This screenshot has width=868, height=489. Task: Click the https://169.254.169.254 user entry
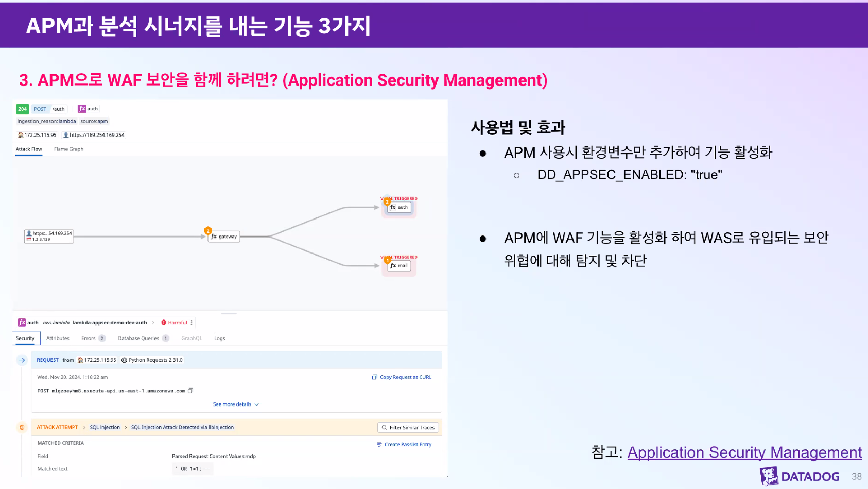tap(94, 135)
